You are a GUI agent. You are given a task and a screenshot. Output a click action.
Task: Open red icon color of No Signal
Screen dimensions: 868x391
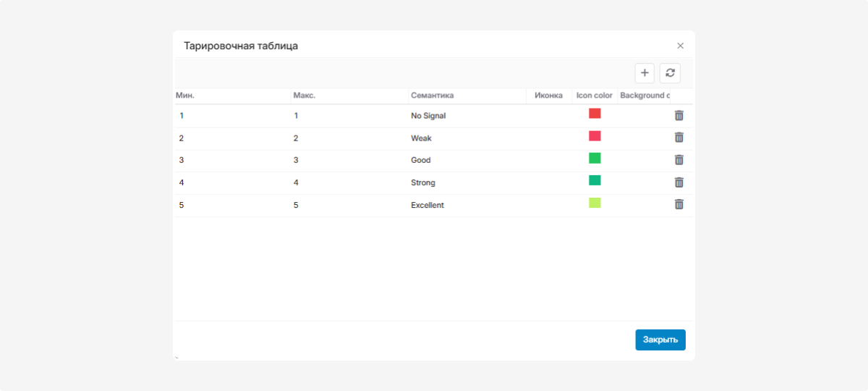[x=595, y=114]
